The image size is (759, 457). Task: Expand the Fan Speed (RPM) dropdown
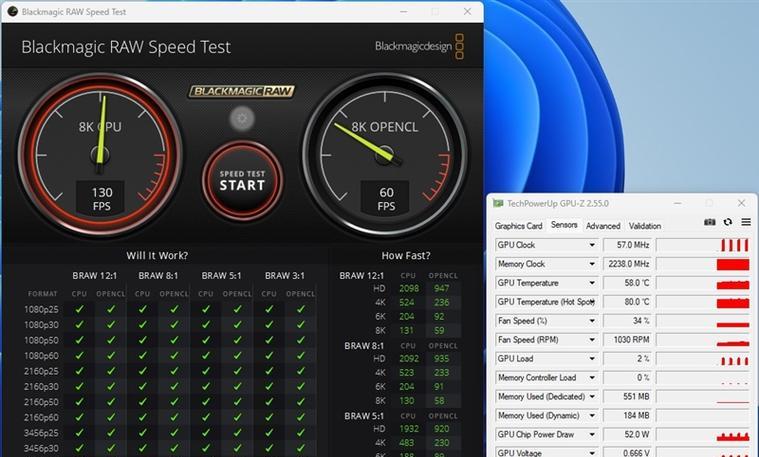(x=592, y=340)
